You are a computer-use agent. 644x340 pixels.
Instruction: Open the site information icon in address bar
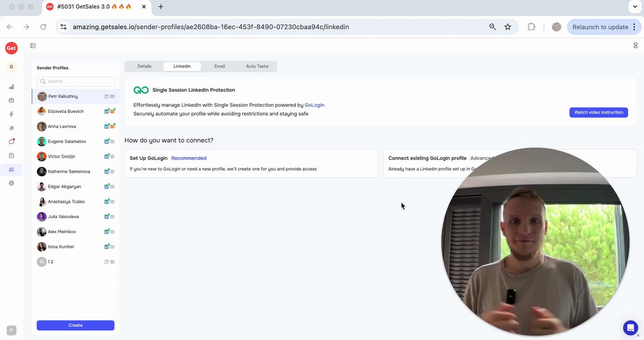pos(63,27)
